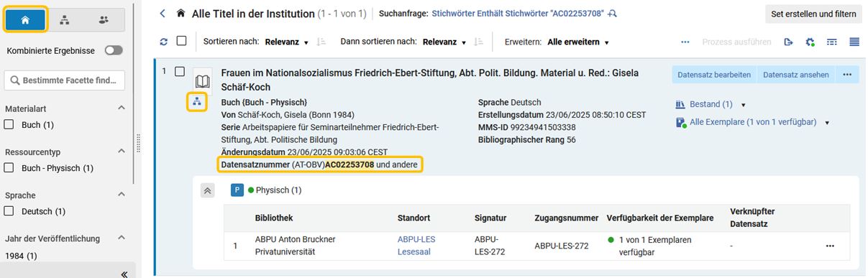This screenshot has width=868, height=278.
Task: Tick the Deutsch (1) language checkbox
Action: click(x=10, y=211)
